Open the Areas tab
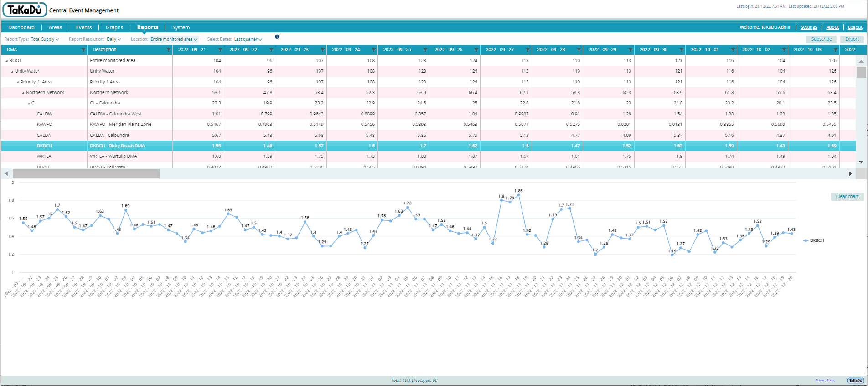 coord(55,27)
